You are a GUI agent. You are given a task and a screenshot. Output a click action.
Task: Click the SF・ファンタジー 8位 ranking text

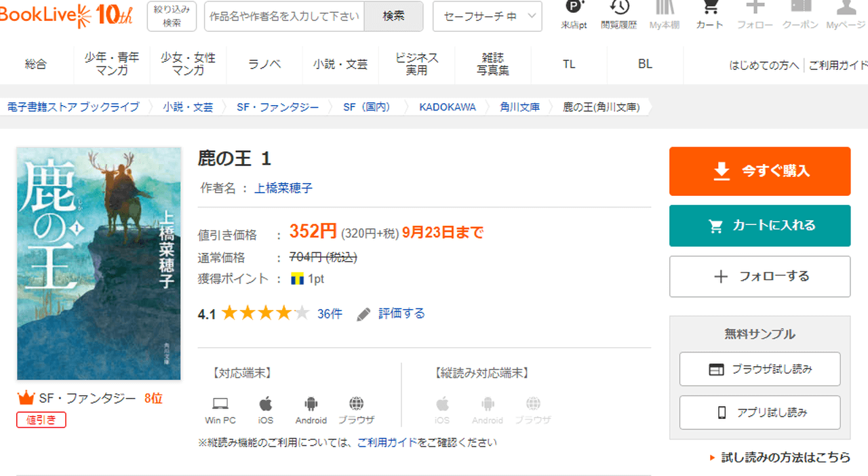100,398
